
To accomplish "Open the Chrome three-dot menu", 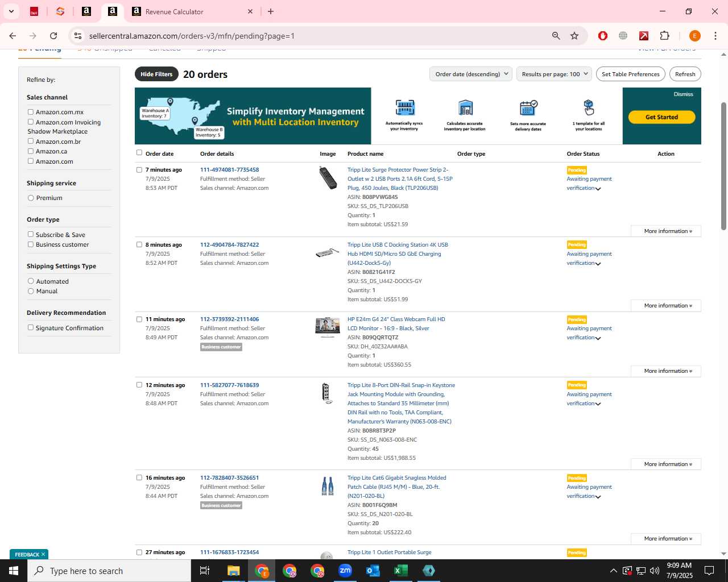I will 715,36.
